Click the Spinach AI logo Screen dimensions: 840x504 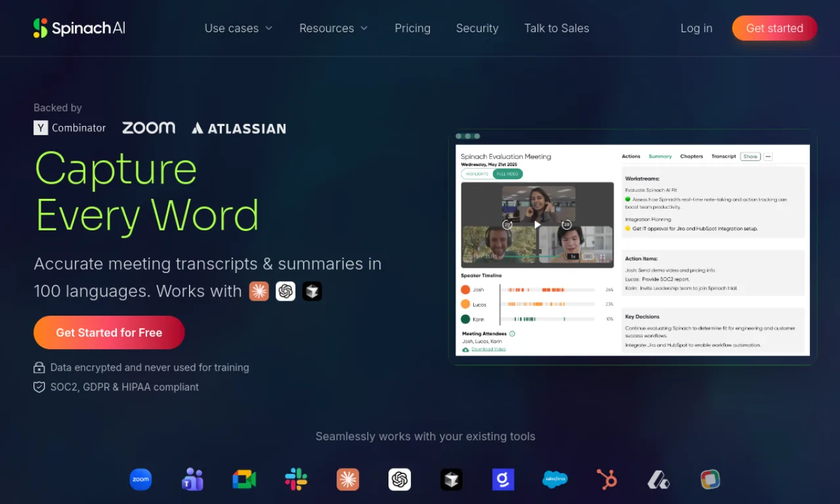pyautogui.click(x=79, y=28)
